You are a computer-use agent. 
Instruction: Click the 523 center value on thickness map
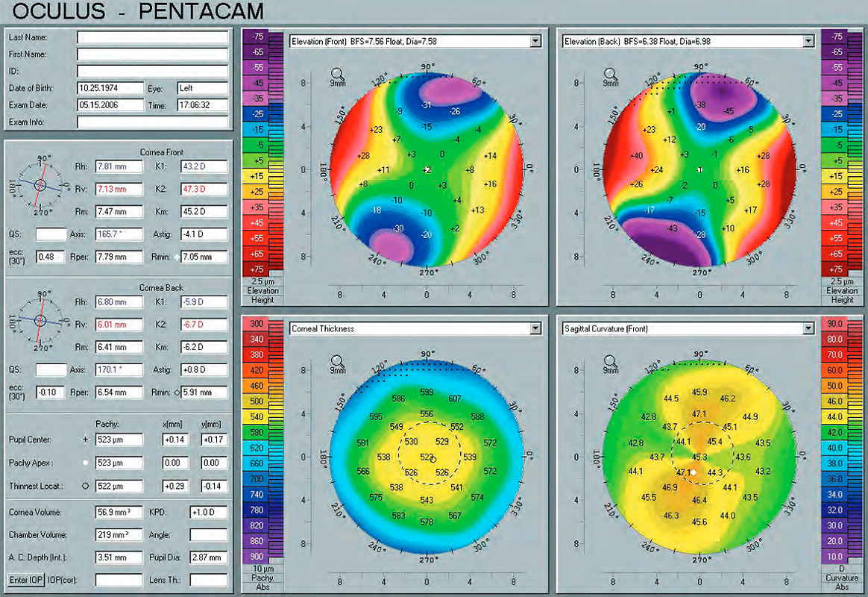click(427, 457)
